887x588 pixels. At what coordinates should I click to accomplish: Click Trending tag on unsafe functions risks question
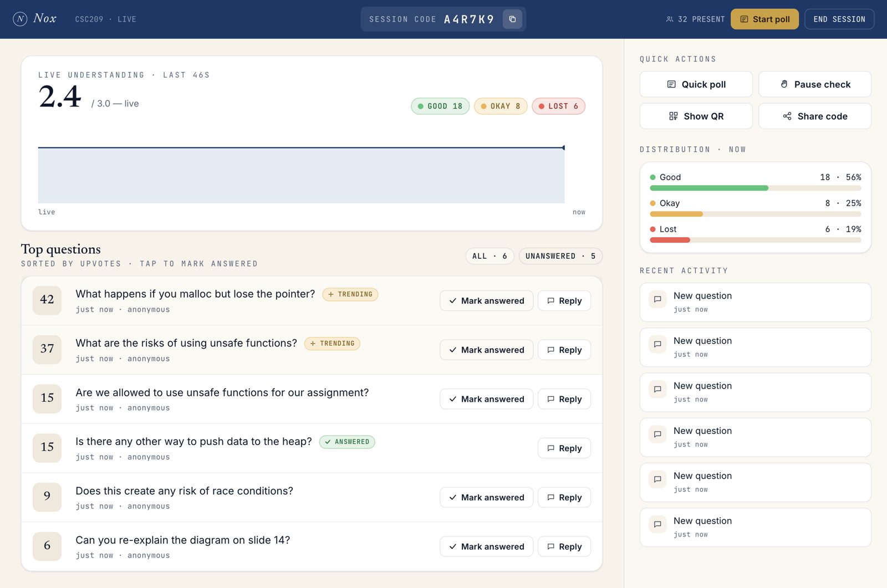tap(332, 344)
